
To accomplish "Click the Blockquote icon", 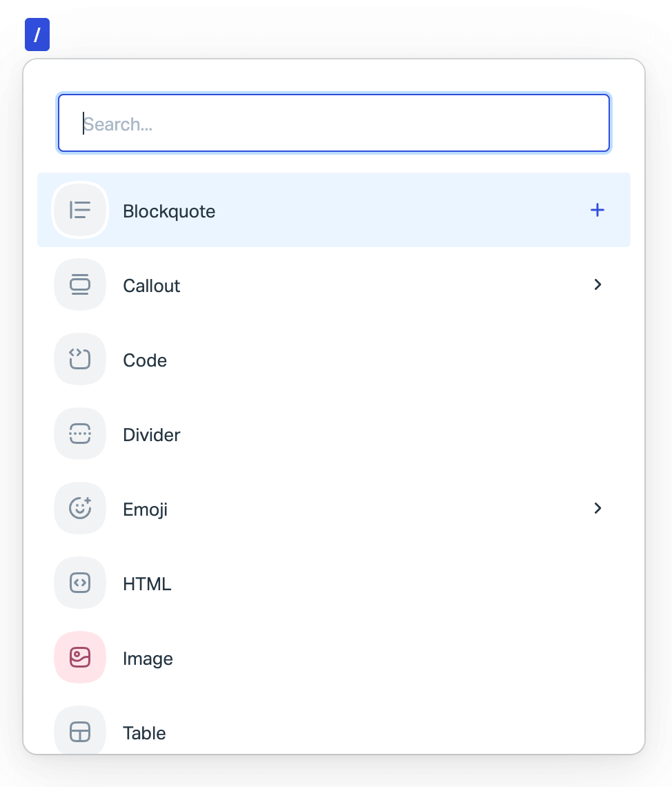I will pos(80,210).
